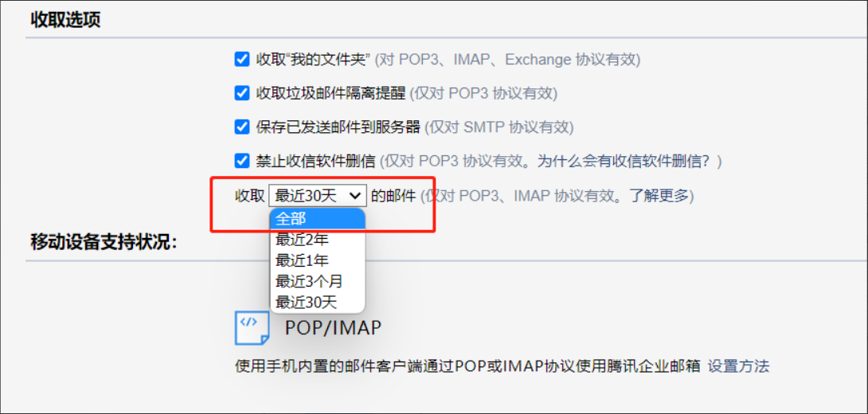Click the 移动设备支持状况 section title

point(103,241)
